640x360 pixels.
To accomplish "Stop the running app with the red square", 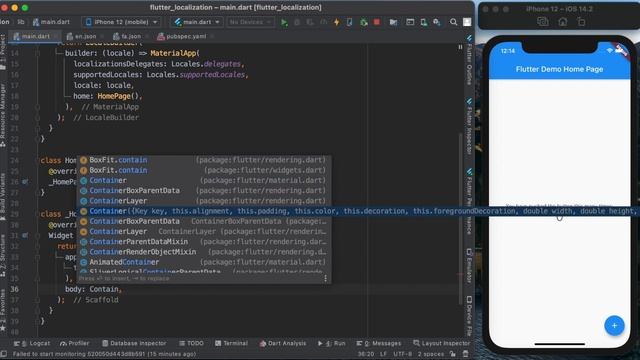I will pos(377,22).
